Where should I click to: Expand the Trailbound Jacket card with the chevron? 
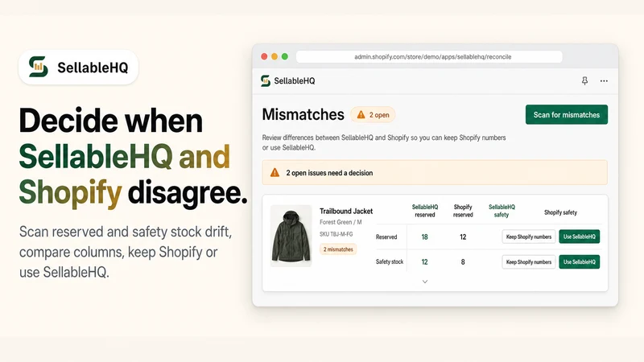point(425,282)
